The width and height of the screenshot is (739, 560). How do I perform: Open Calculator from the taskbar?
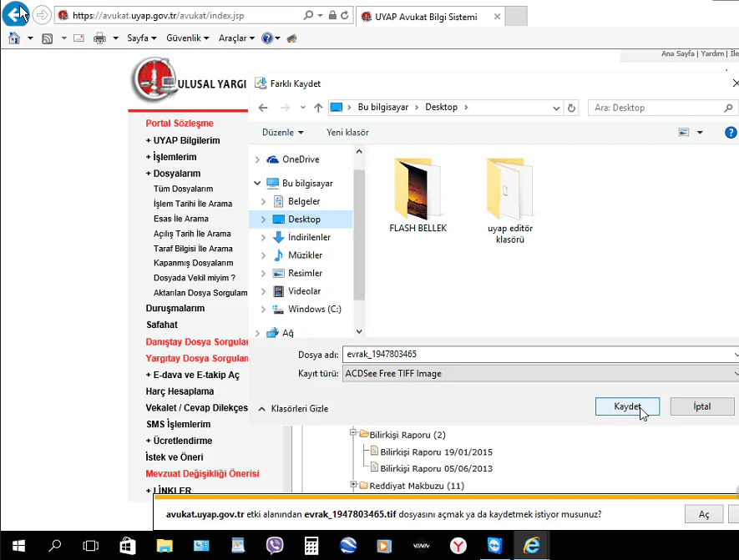pos(311,546)
